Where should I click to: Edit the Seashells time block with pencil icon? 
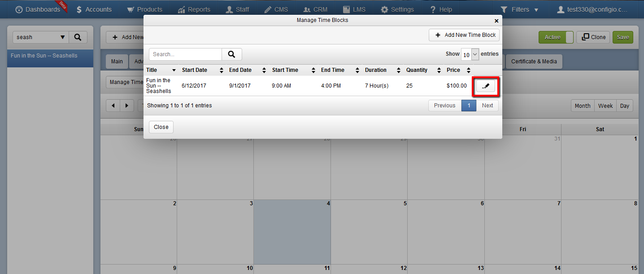click(x=485, y=86)
